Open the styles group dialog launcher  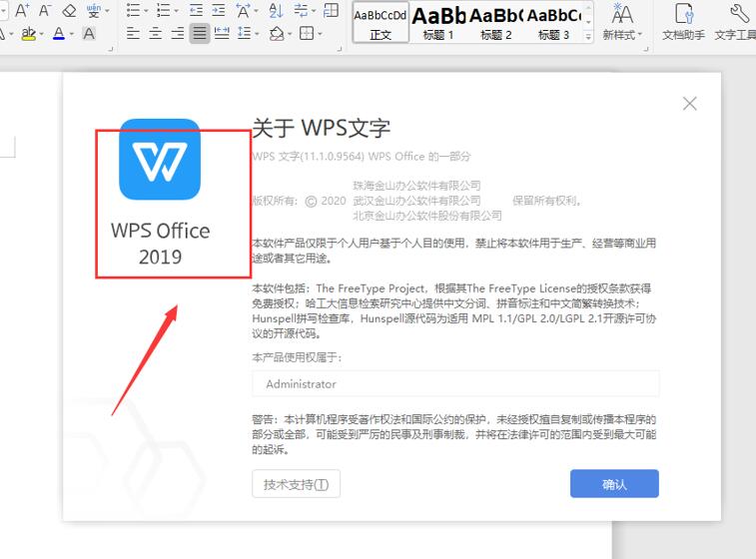[645, 49]
